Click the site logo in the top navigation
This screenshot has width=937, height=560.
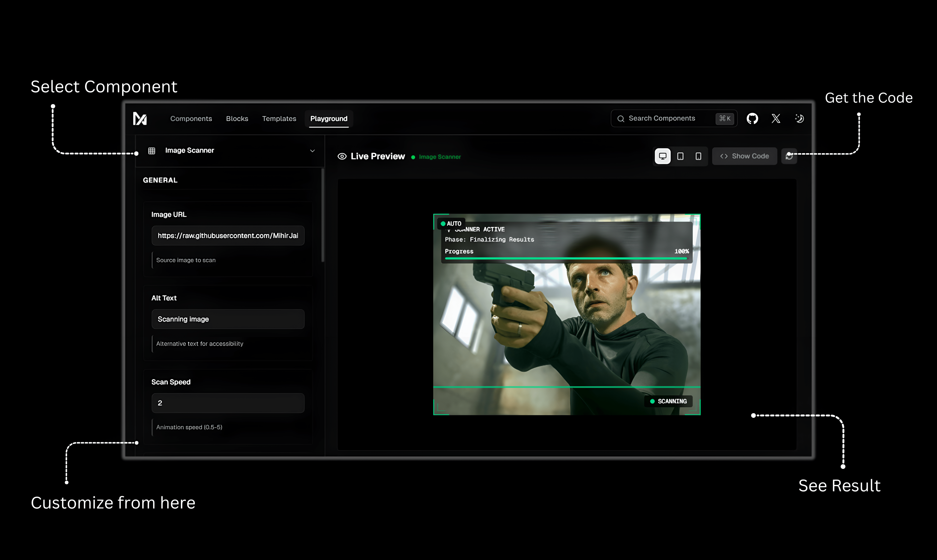pyautogui.click(x=140, y=119)
